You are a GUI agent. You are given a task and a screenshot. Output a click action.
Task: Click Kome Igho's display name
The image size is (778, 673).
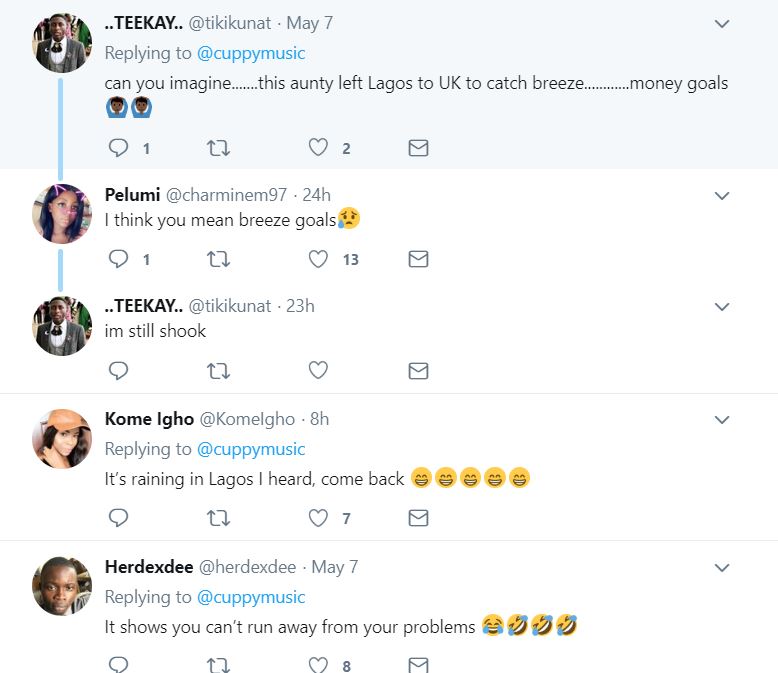[x=149, y=419]
